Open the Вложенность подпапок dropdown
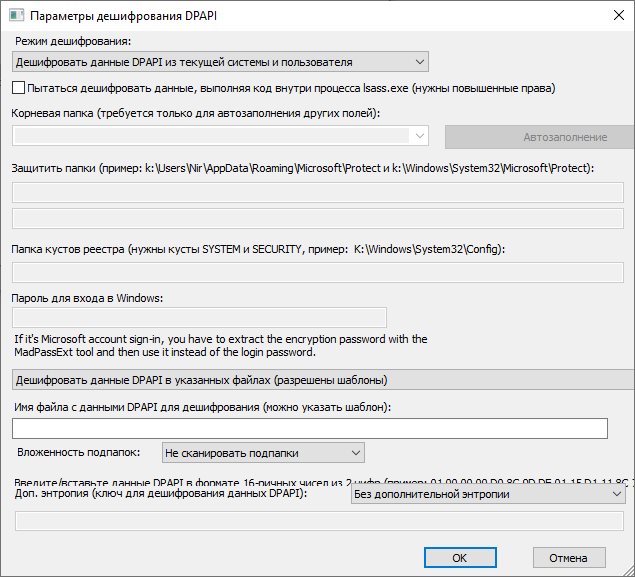The width and height of the screenshot is (635, 577). click(x=263, y=453)
